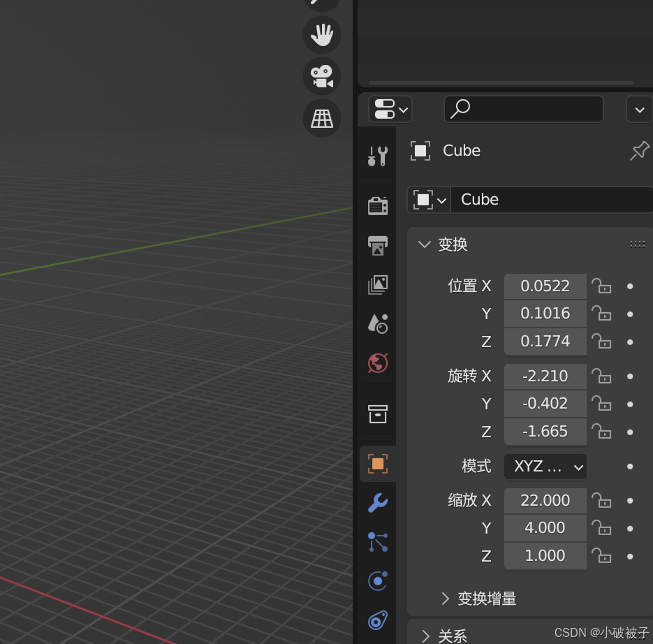Image resolution: width=653 pixels, height=644 pixels.
Task: Open the Collection properties tab
Action: [x=378, y=414]
